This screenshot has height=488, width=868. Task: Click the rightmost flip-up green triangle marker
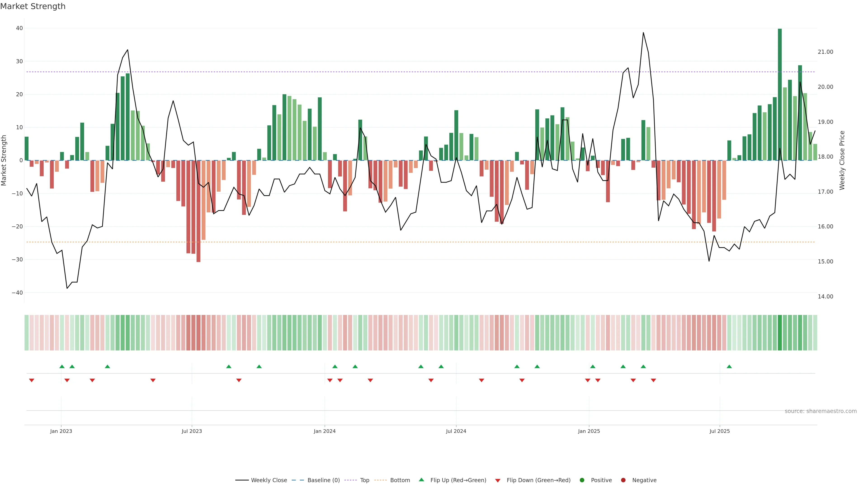729,366
